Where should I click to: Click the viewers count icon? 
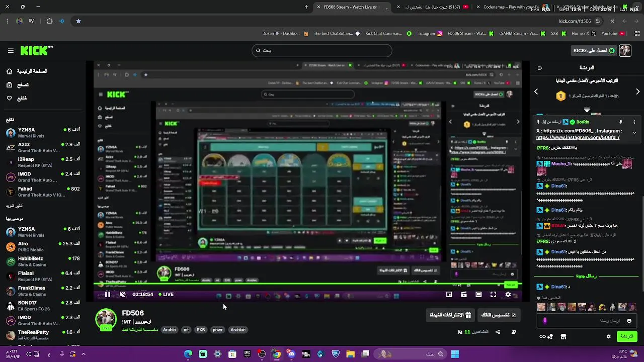(460, 332)
